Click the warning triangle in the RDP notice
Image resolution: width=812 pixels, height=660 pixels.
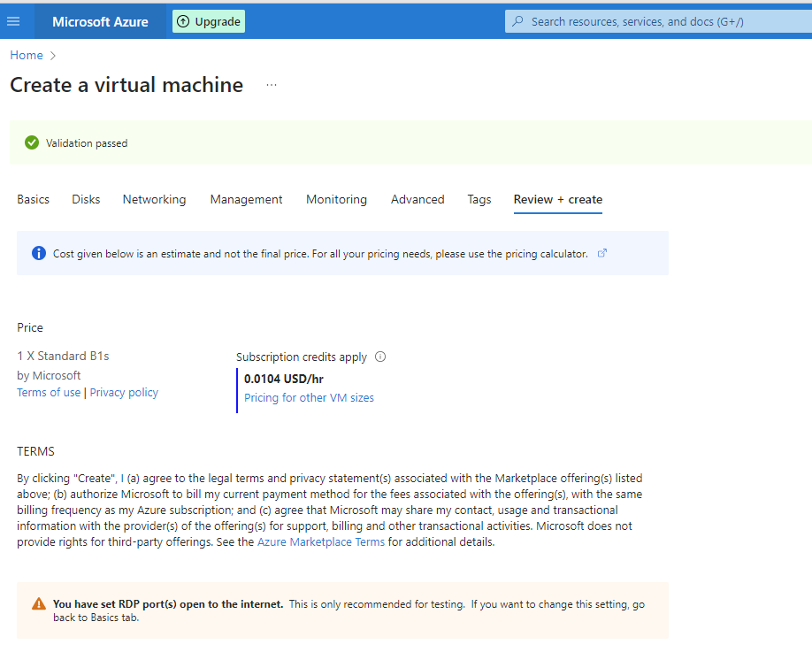pyautogui.click(x=39, y=603)
